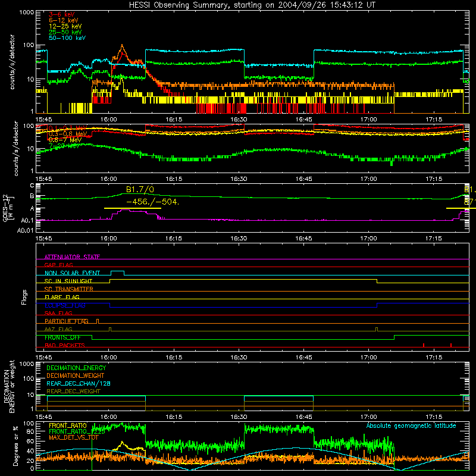
Task: Select the orange 6-12 keV legend label
Action: pos(64,20)
